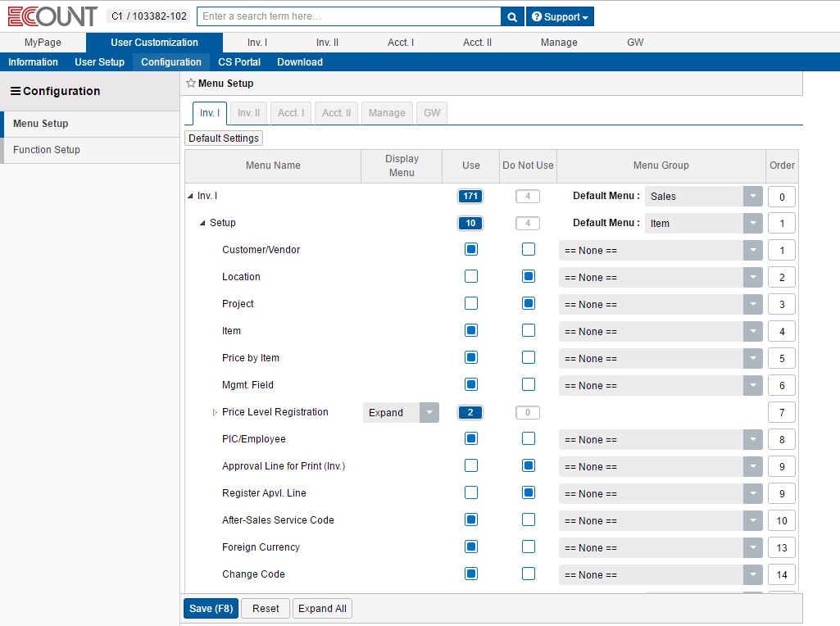
Task: Edit the order field for Foreign Currency
Action: point(782,548)
